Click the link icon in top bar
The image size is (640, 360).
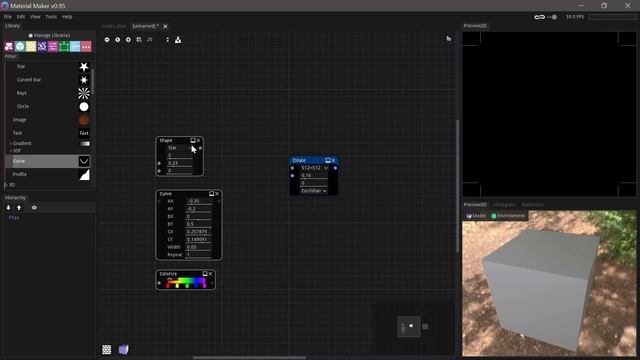pos(540,17)
